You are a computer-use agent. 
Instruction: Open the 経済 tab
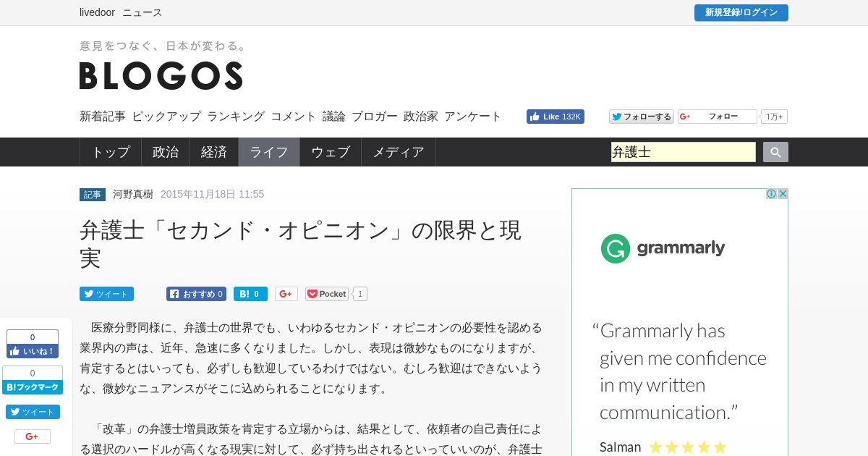(x=214, y=152)
